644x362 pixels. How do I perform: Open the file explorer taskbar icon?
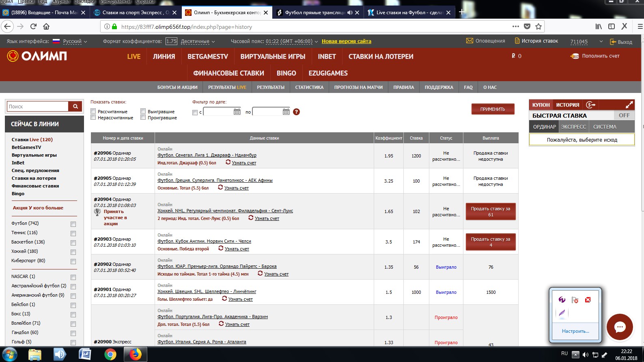coord(35,354)
